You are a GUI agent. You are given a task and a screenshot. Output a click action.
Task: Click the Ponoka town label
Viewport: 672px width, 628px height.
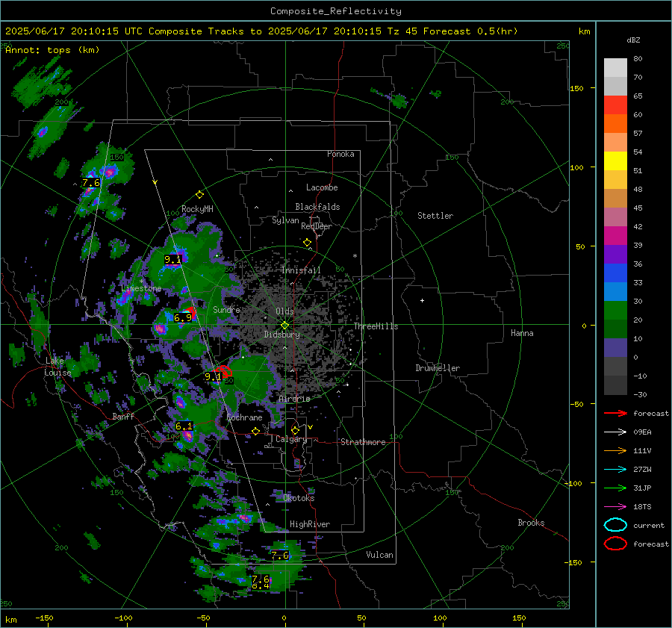[x=340, y=155]
